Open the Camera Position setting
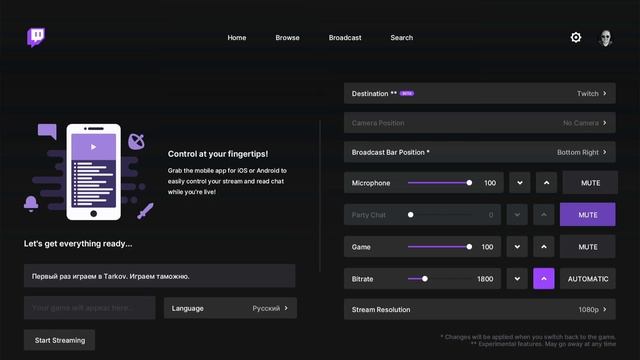640x360 pixels. pos(480,123)
